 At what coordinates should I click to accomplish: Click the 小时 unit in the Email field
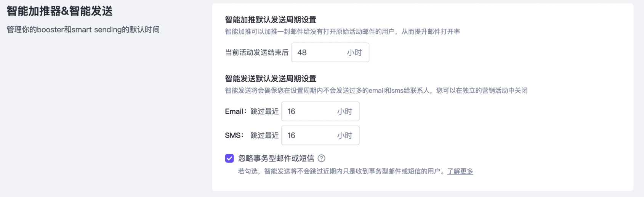click(344, 111)
